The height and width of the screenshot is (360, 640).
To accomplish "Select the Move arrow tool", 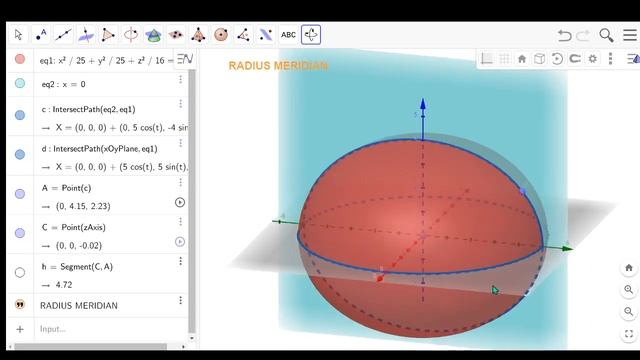I will (18, 35).
